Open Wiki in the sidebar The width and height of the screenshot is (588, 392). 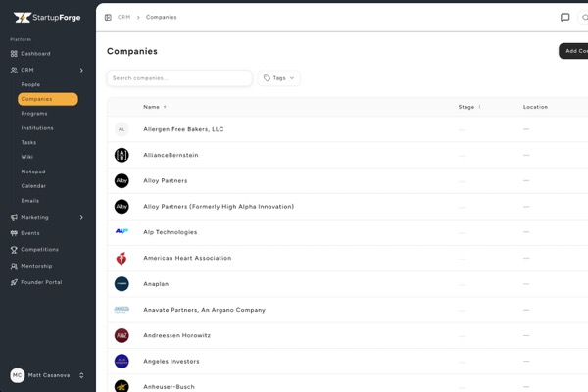pyautogui.click(x=27, y=157)
